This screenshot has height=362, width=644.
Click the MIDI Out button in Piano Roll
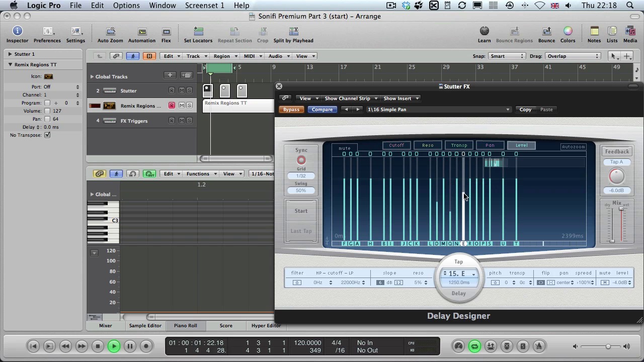click(149, 174)
